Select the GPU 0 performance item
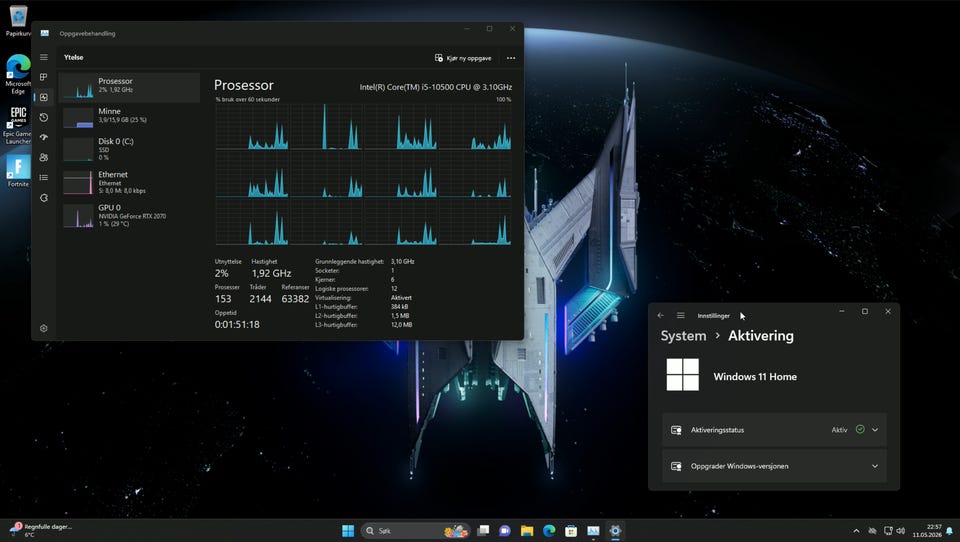 (130, 215)
